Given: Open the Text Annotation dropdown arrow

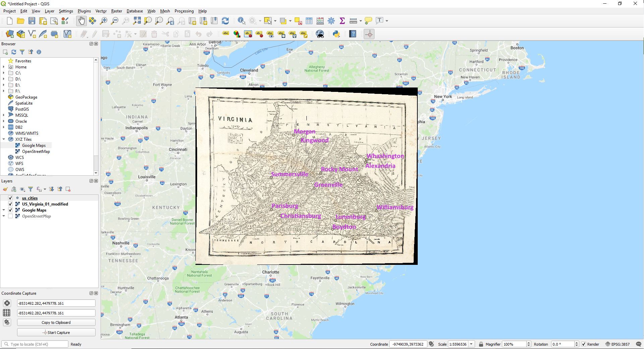Looking at the screenshot, I should click(x=387, y=21).
